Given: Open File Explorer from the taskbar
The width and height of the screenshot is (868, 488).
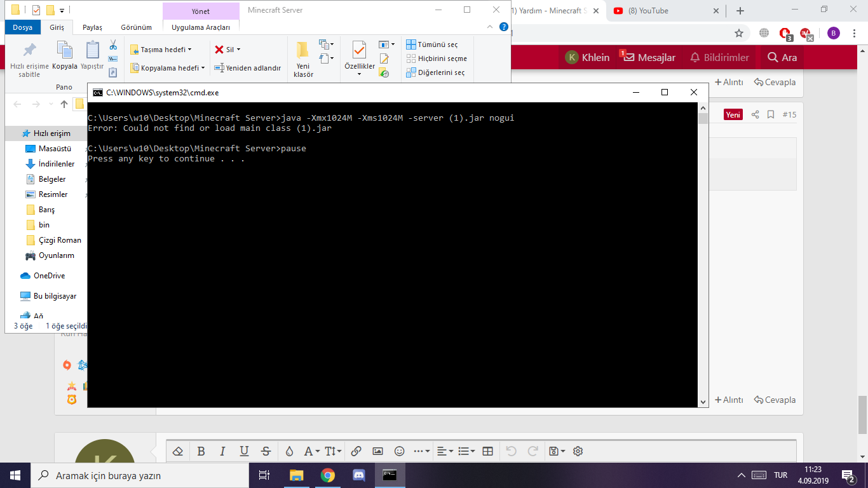Looking at the screenshot, I should point(296,475).
